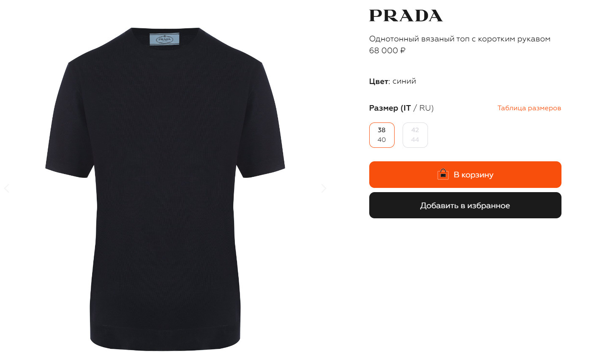594x364 pixels.
Task: Open the PRADA brand logo
Action: tap(406, 16)
